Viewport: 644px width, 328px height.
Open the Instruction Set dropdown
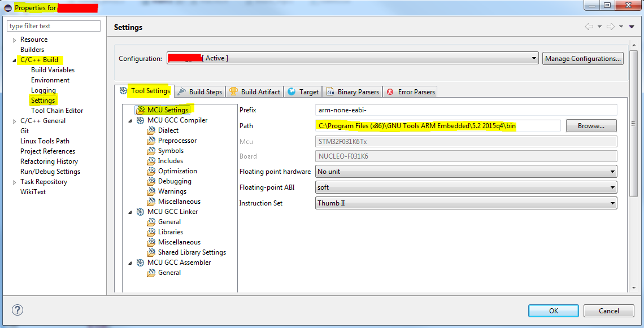tap(465, 203)
